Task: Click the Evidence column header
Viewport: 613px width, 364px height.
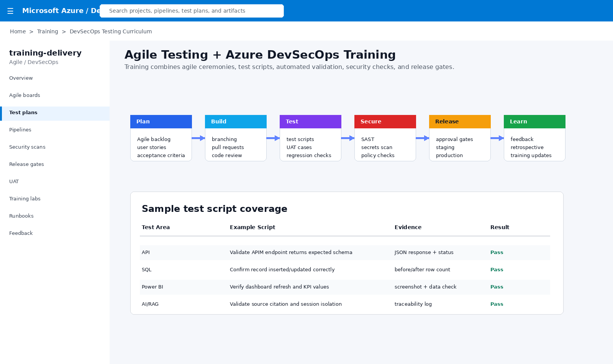Action: [x=408, y=227]
